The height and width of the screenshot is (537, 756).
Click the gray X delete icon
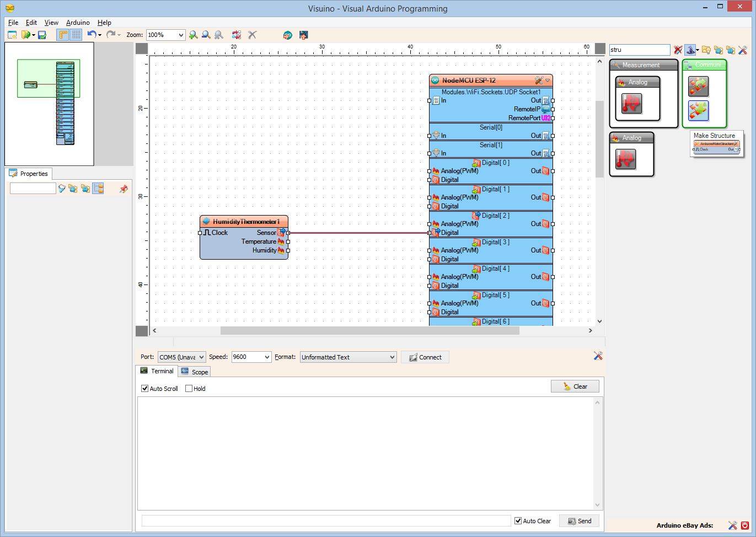[253, 35]
